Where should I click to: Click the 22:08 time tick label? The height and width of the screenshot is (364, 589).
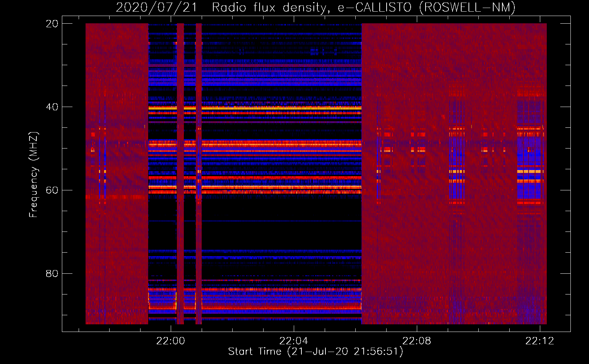(416, 341)
